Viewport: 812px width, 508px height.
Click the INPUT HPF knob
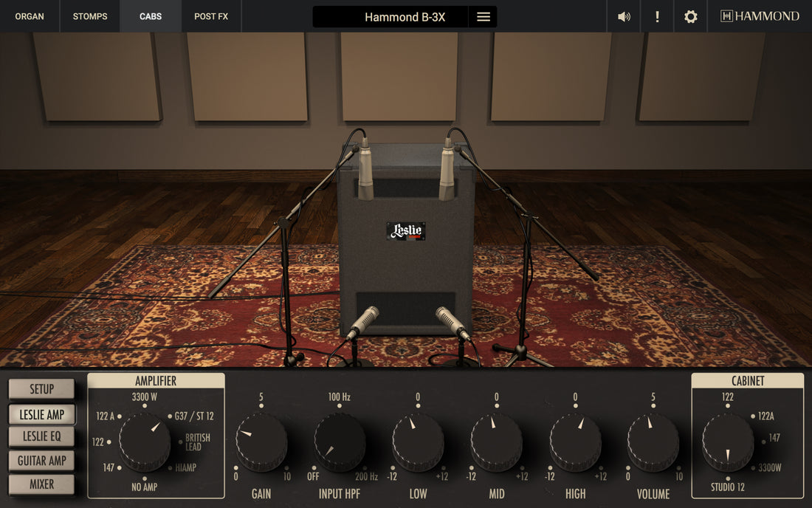coord(340,442)
